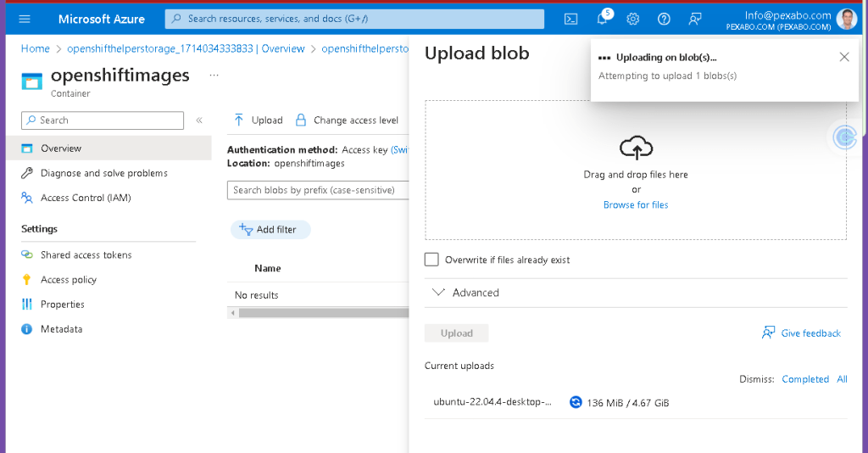The height and width of the screenshot is (453, 868).
Task: Collapse the sidebar with the double chevron
Action: pyautogui.click(x=199, y=120)
